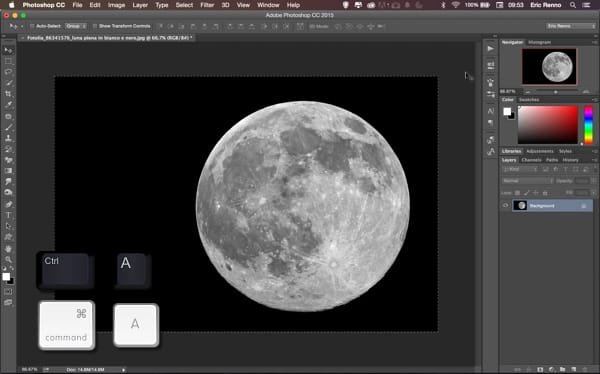Select the Dodge tool
Screen dimensions: 600x374
click(8, 193)
